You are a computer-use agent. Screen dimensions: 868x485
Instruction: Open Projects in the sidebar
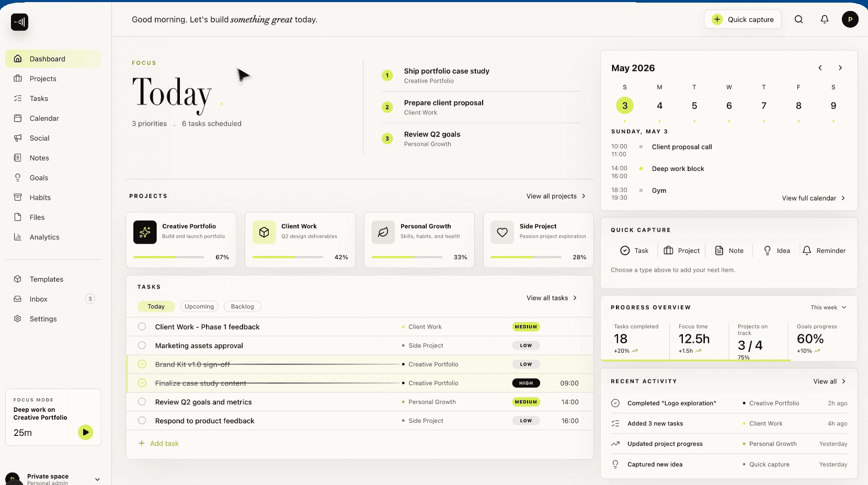(53, 78)
